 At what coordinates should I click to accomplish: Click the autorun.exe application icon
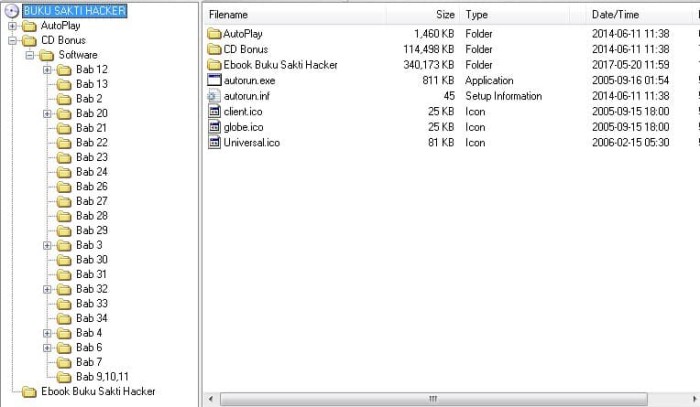click(x=214, y=80)
